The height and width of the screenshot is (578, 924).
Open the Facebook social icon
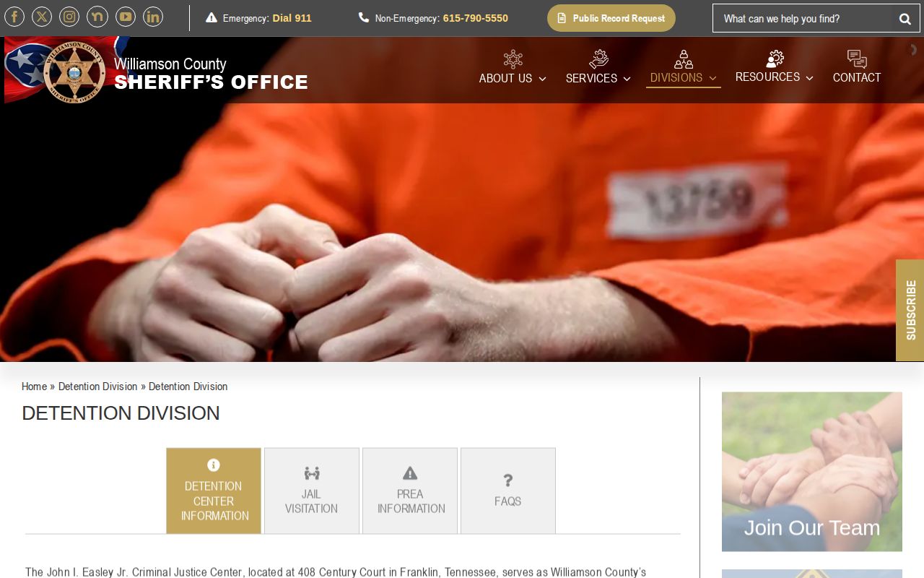pyautogui.click(x=14, y=17)
